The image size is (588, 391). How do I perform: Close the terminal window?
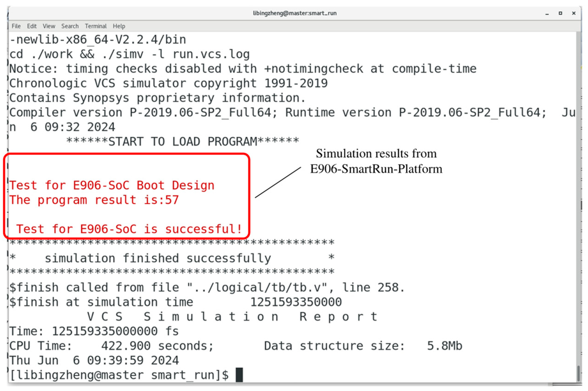573,13
